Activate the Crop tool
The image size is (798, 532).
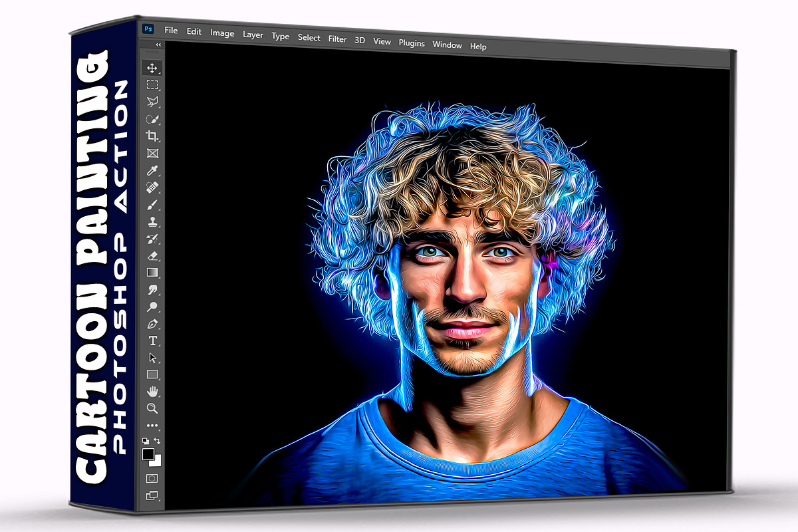click(152, 136)
